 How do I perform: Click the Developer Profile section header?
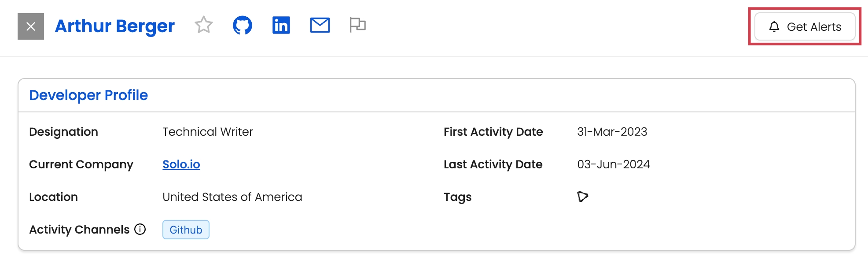click(x=88, y=95)
